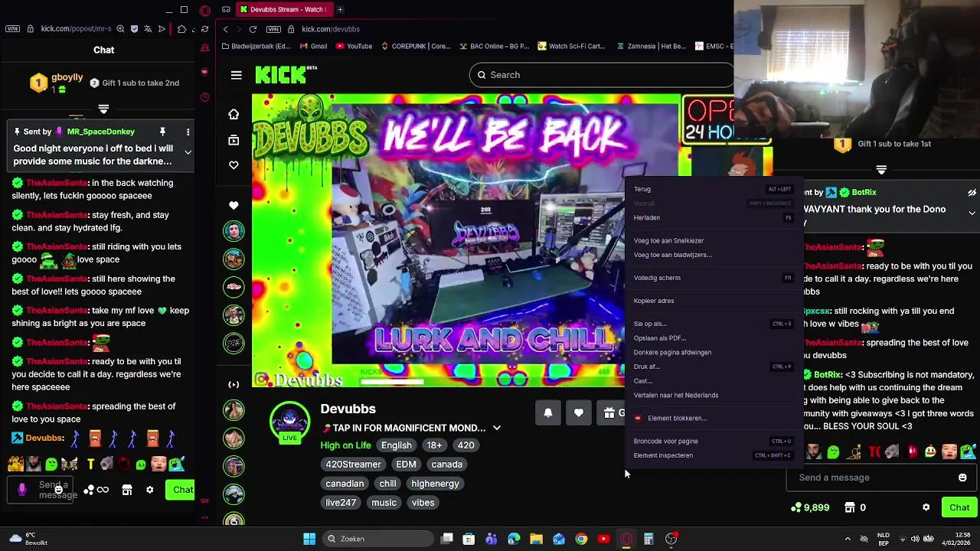
Task: Click translate icon in popout address bar
Action: [148, 29]
